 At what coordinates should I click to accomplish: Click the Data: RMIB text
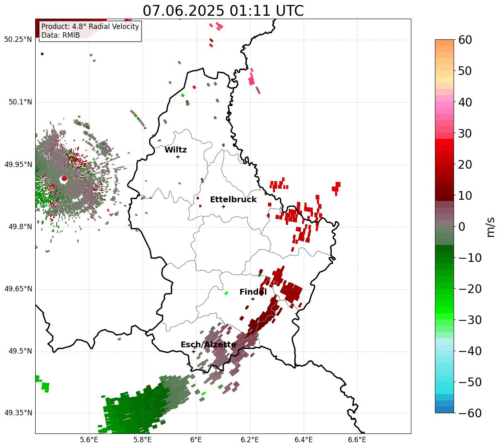pos(60,35)
